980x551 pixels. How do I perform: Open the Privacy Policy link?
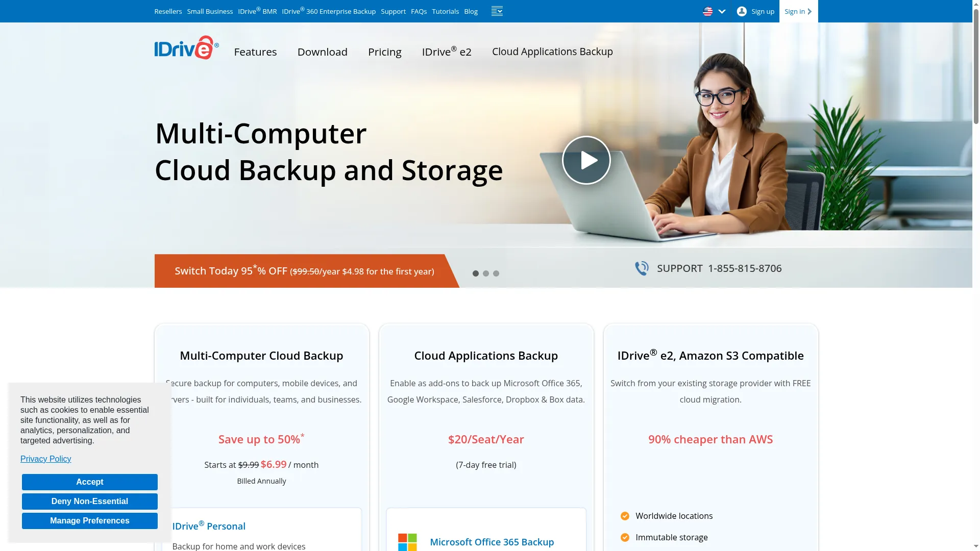[x=46, y=459]
